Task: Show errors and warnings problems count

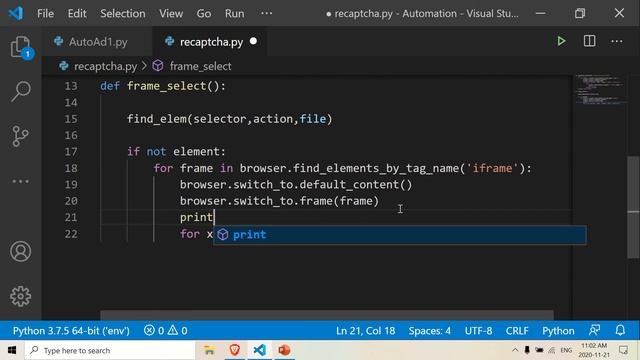Action: (x=165, y=330)
